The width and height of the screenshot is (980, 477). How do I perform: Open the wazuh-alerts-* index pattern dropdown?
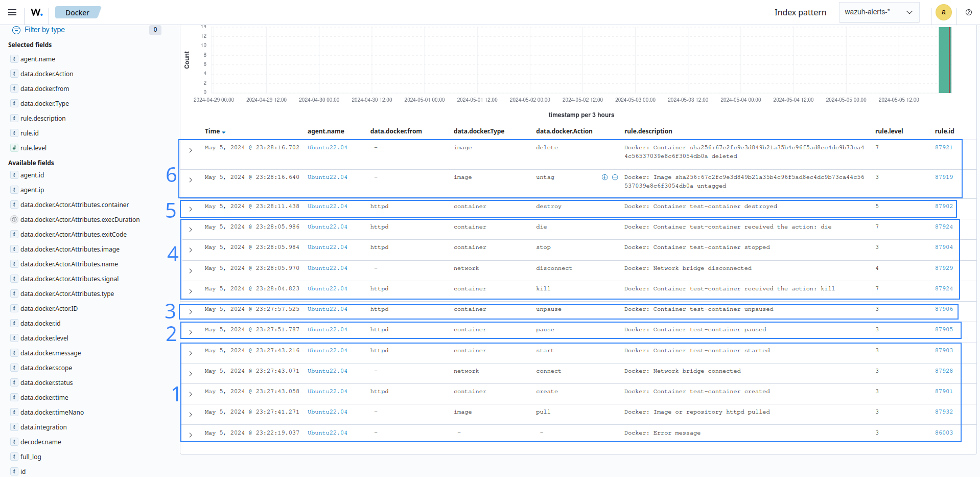click(878, 12)
